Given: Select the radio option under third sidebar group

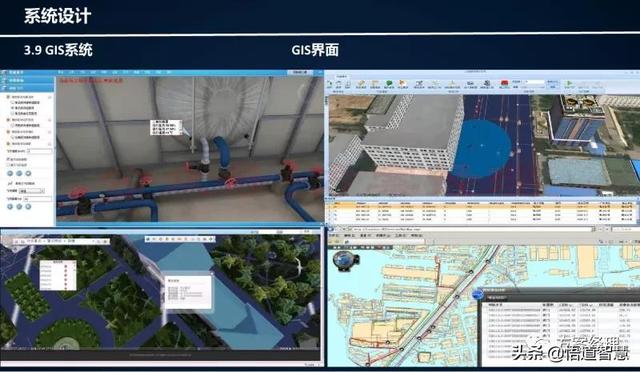Looking at the screenshot, I should click(12, 137).
